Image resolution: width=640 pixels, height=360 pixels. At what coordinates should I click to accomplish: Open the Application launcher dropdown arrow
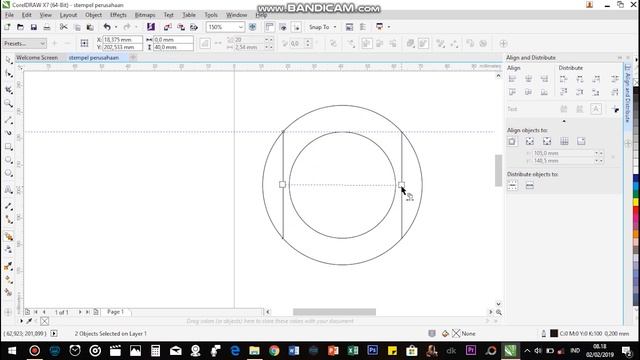389,27
